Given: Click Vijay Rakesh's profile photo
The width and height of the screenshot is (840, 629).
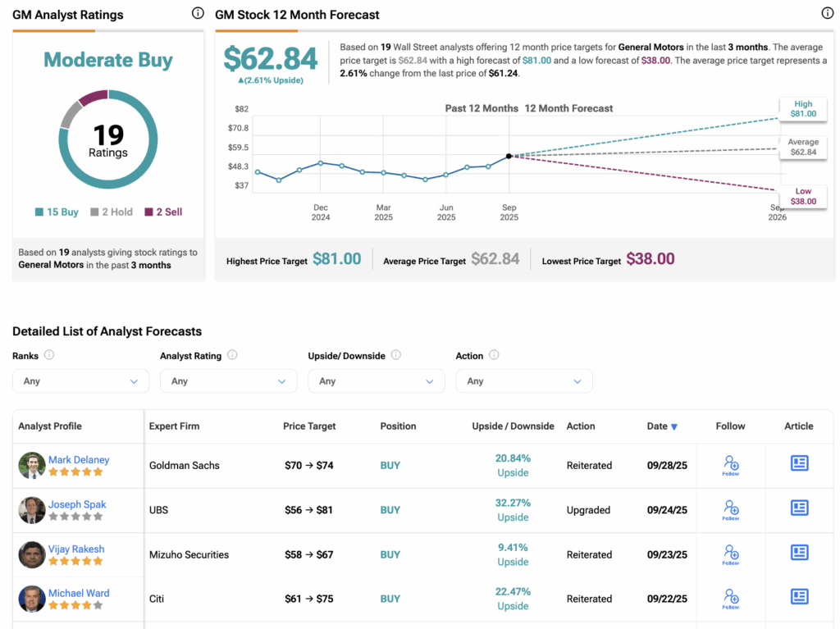Looking at the screenshot, I should 32,554.
